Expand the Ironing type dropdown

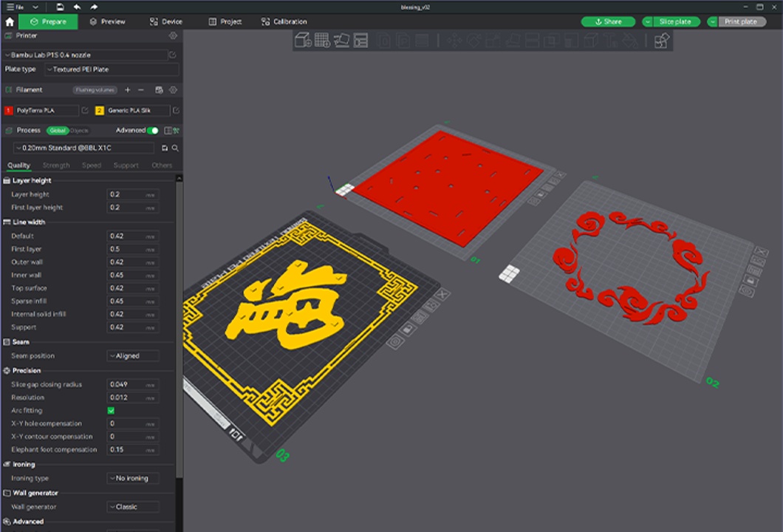click(x=133, y=479)
